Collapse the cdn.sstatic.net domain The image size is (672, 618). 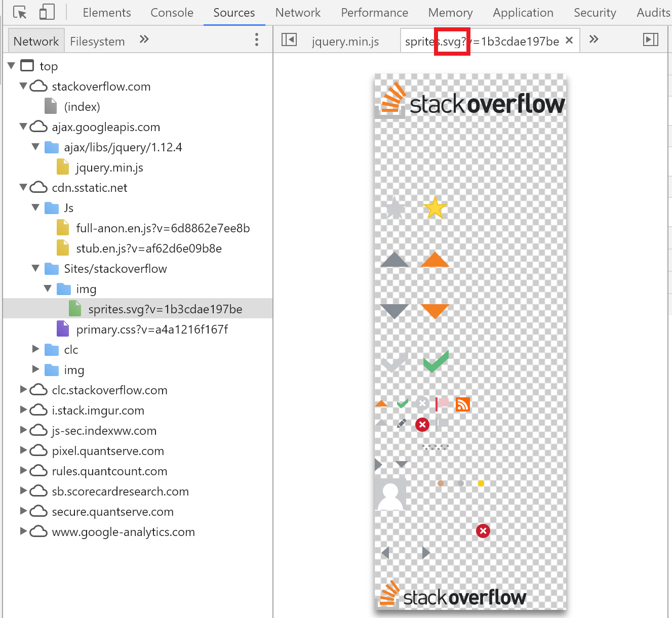[23, 187]
